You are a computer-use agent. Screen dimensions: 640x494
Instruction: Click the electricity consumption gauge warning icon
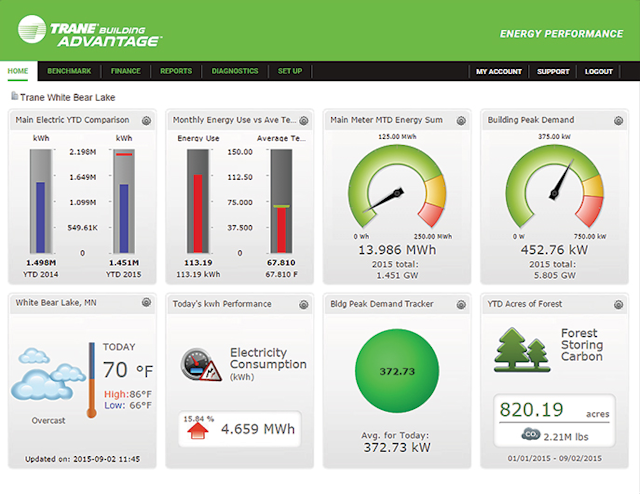click(201, 365)
